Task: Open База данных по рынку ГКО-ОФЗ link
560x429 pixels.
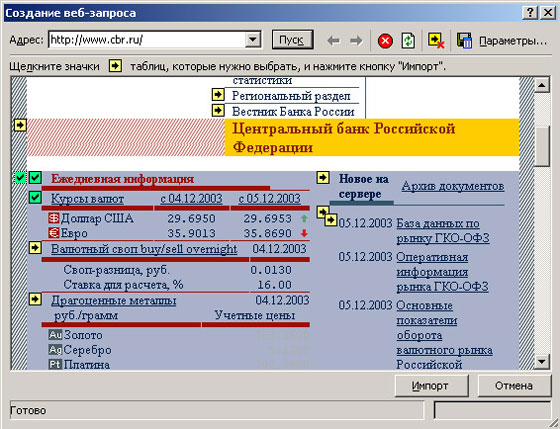Action: click(x=443, y=231)
